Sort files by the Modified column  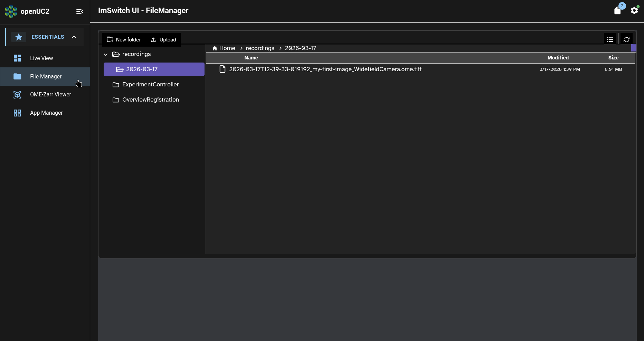pos(558,58)
